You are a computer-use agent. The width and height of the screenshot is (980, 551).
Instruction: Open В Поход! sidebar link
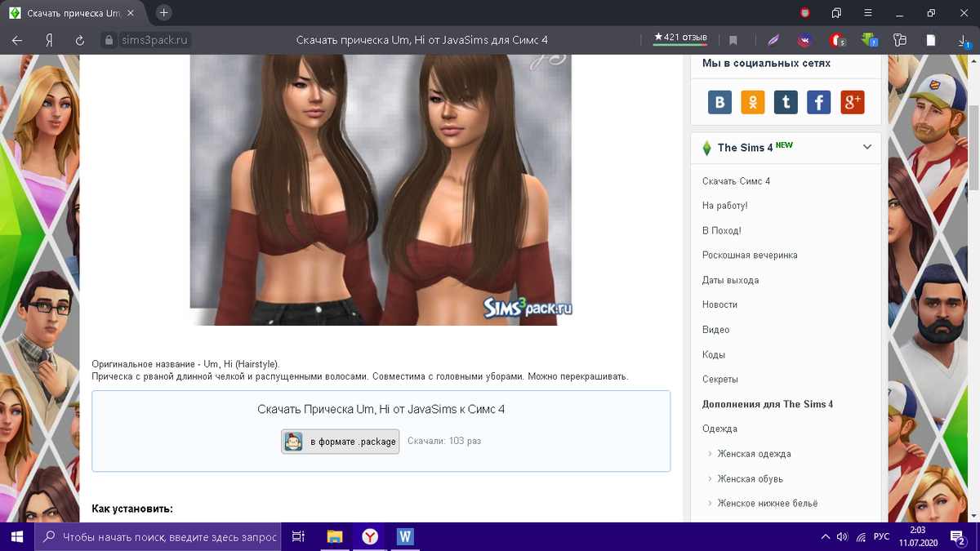click(x=722, y=231)
